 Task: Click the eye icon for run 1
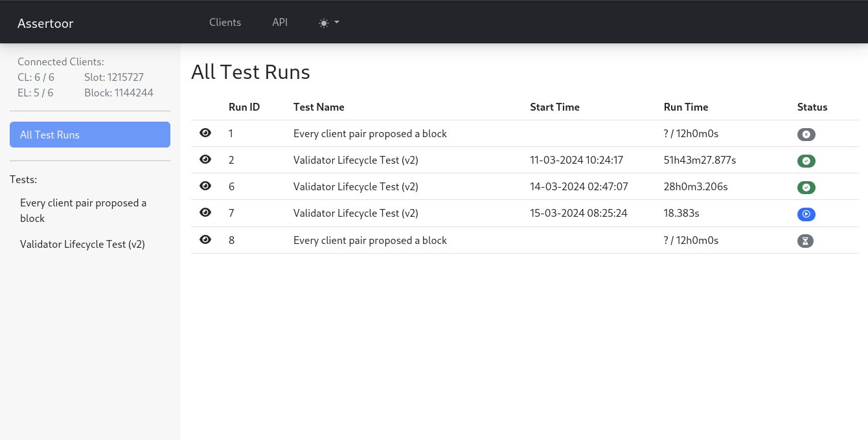click(205, 133)
